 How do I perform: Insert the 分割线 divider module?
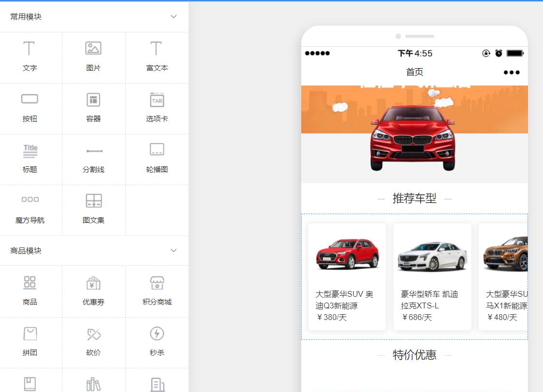pos(93,159)
